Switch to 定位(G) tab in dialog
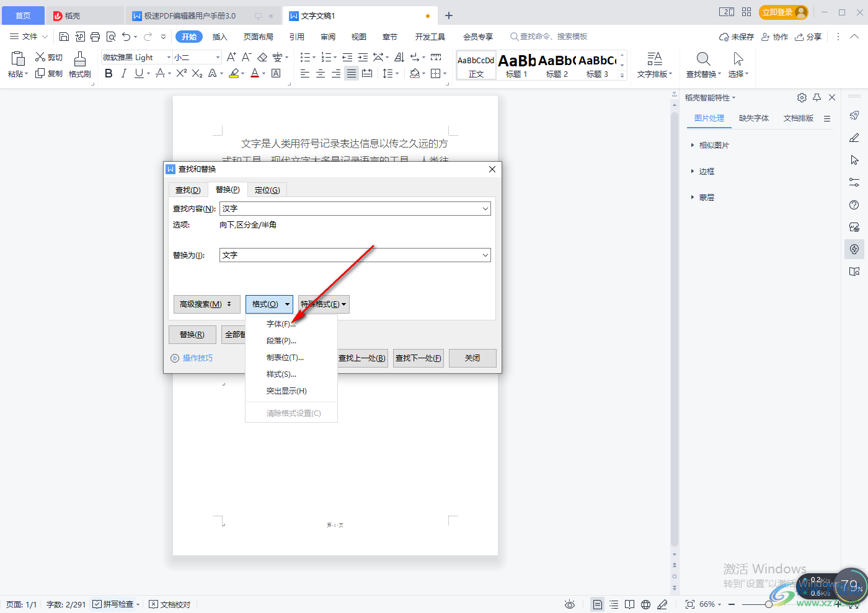Image resolution: width=868 pixels, height=613 pixels. (267, 190)
